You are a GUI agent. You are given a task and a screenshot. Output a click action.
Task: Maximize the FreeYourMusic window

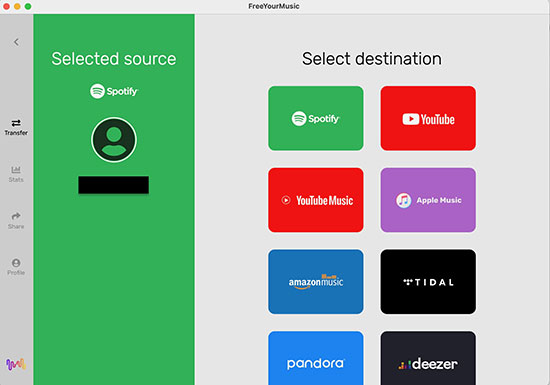pyautogui.click(x=28, y=6)
